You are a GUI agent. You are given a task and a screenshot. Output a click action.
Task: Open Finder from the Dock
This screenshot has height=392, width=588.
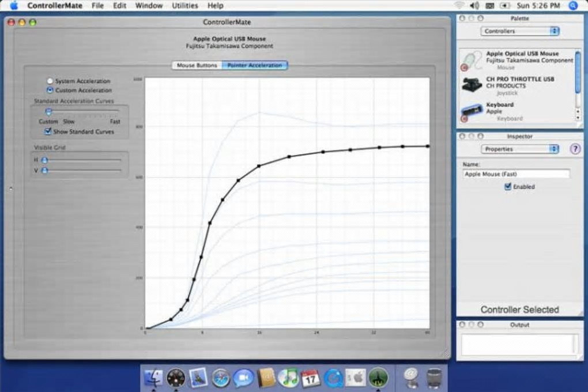pyautogui.click(x=153, y=378)
